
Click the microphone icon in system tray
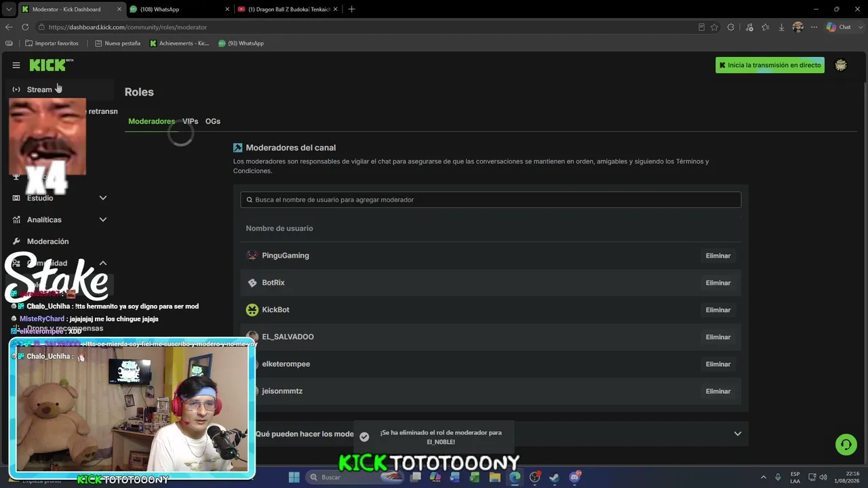coord(778,477)
